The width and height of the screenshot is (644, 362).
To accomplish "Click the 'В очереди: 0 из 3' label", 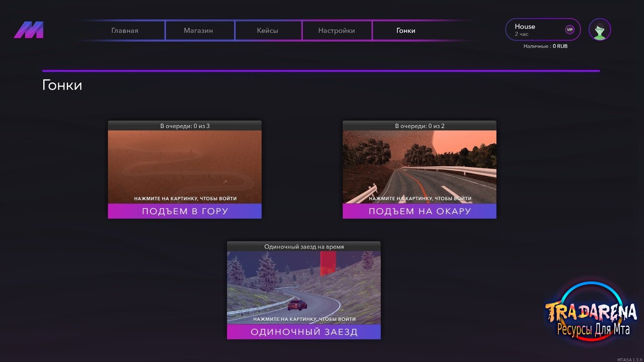I will point(185,126).
